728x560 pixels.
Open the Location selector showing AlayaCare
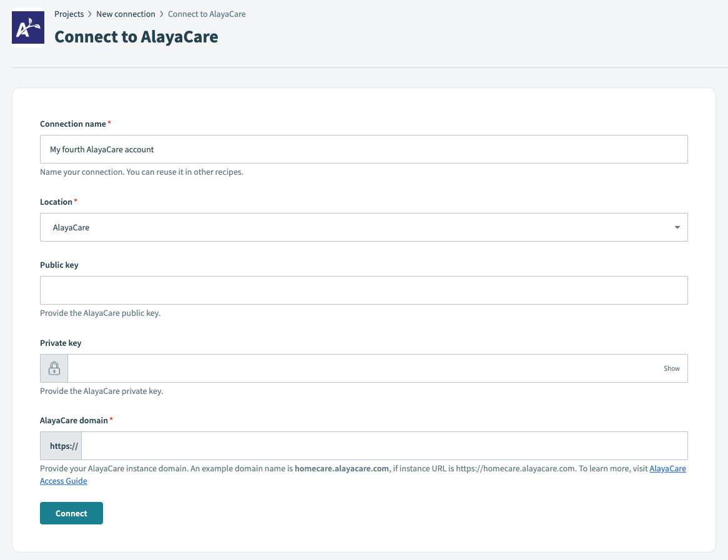[363, 227]
